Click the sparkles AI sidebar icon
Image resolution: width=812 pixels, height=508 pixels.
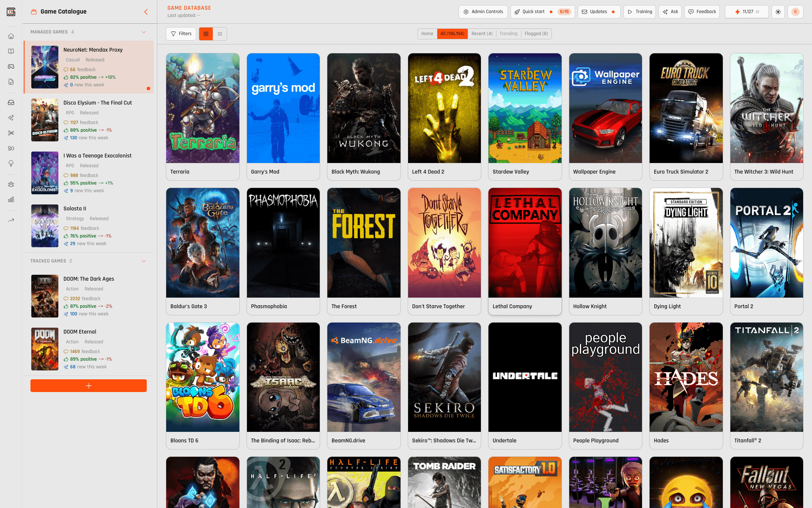click(x=11, y=118)
